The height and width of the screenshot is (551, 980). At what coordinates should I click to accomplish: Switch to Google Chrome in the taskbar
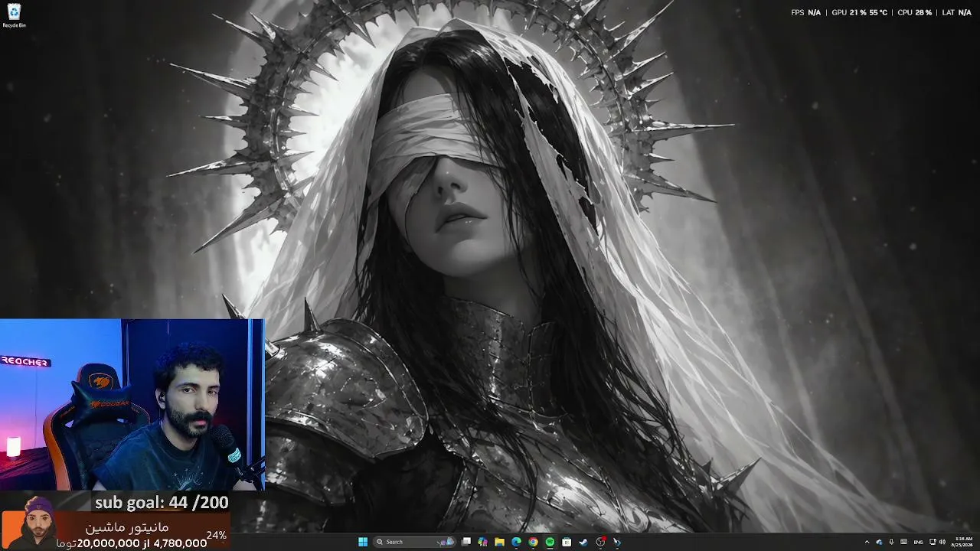(x=533, y=542)
